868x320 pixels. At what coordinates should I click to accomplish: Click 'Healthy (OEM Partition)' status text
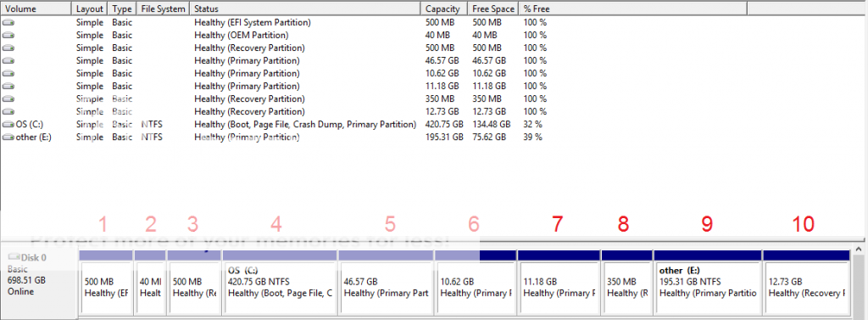242,36
